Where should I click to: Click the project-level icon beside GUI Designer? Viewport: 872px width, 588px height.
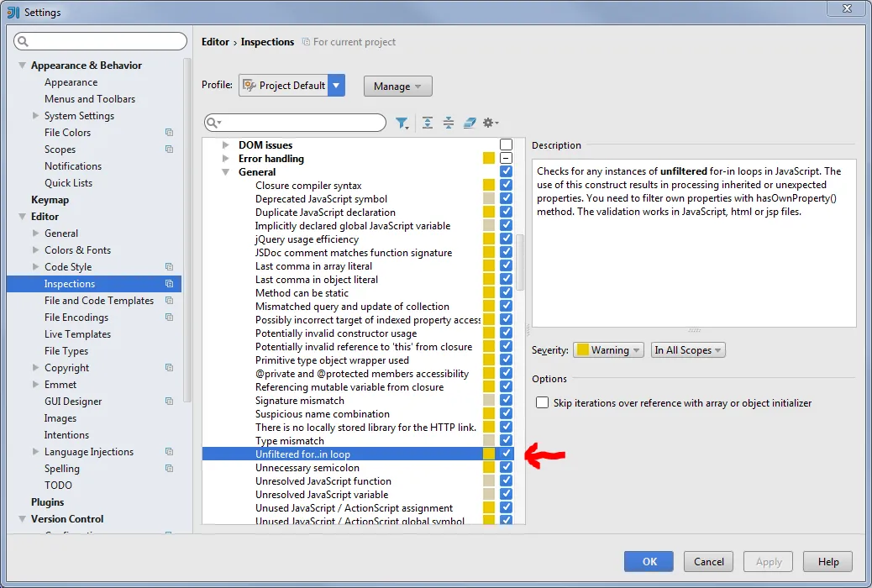169,401
